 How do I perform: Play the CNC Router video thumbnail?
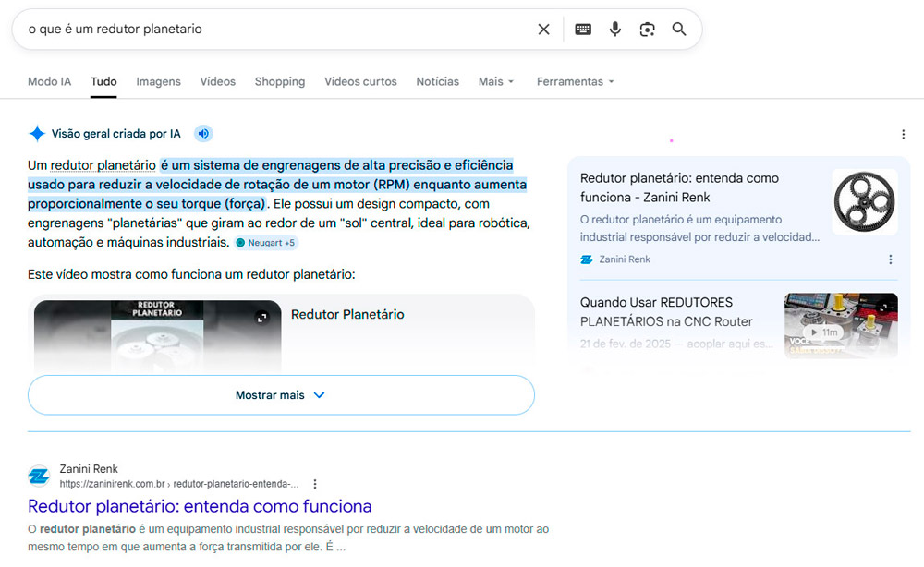point(841,326)
